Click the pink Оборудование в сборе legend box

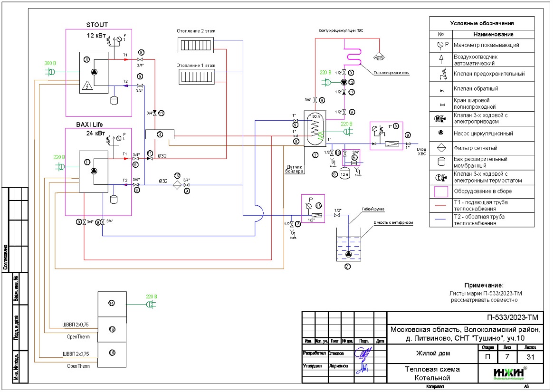441,191
